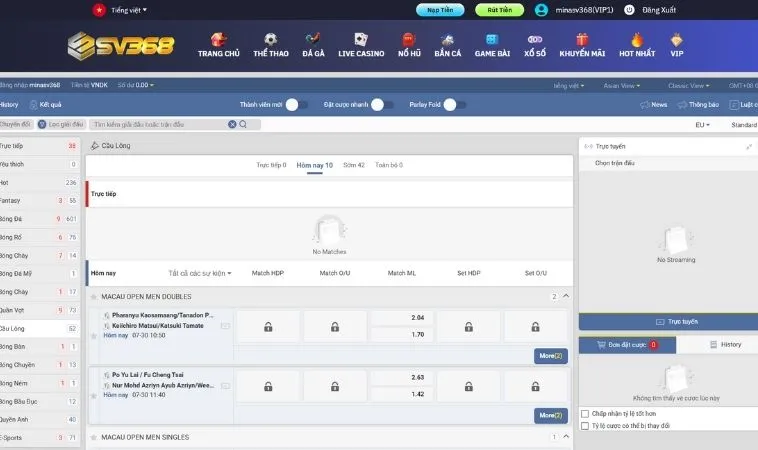
Task: Switch to the Sớm 42 tab
Action: click(354, 164)
